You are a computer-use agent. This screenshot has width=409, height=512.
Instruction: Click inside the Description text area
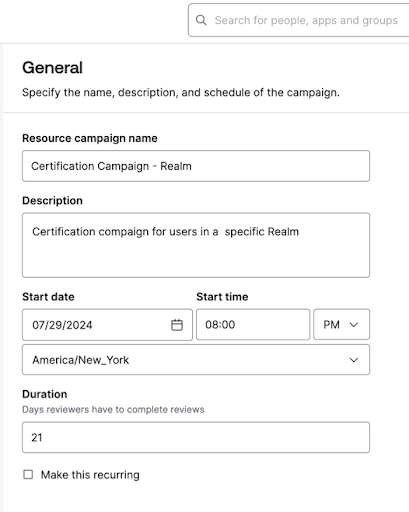[196, 245]
